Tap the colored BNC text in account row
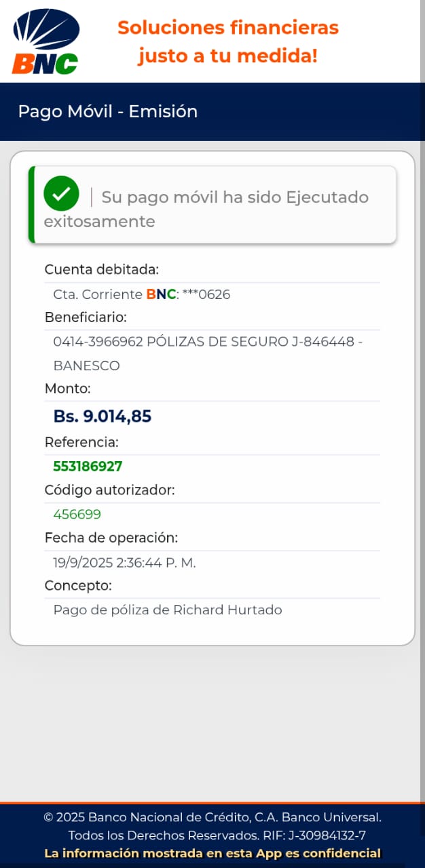425x868 pixels. (161, 294)
